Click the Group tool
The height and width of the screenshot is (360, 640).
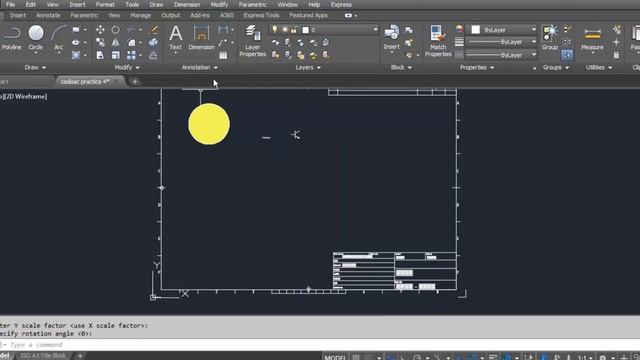click(x=550, y=38)
